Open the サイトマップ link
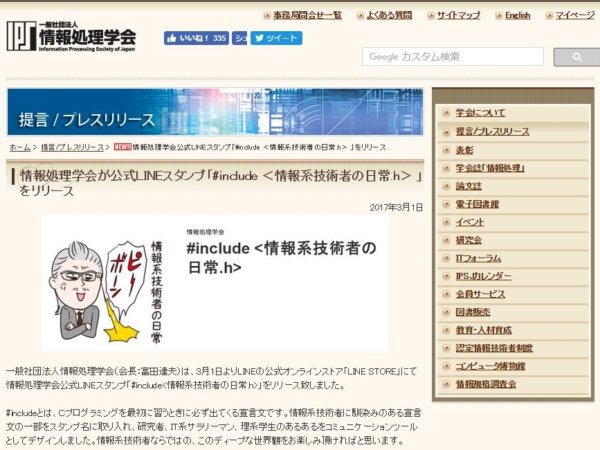The height and width of the screenshot is (450, 600). pos(458,15)
